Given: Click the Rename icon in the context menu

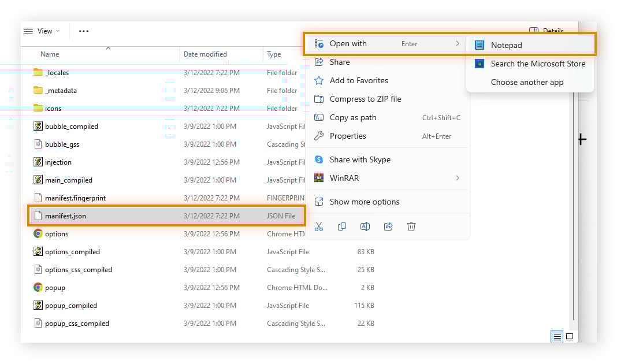Looking at the screenshot, I should click(365, 226).
